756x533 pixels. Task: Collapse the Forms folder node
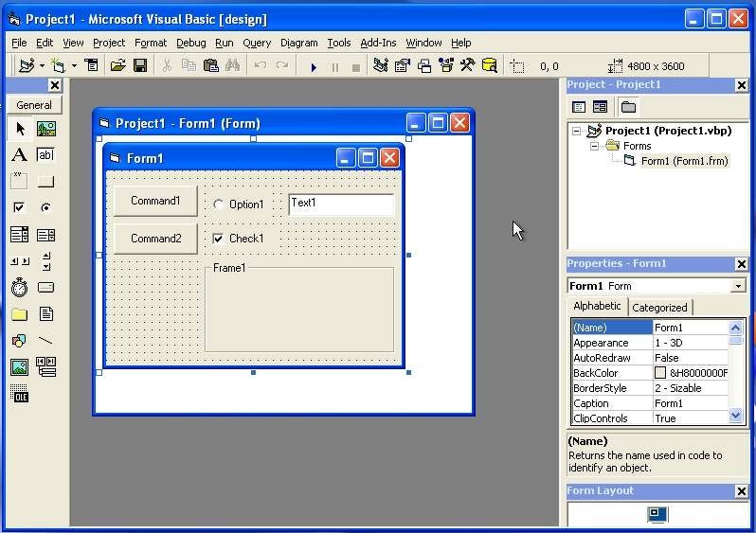[x=595, y=146]
